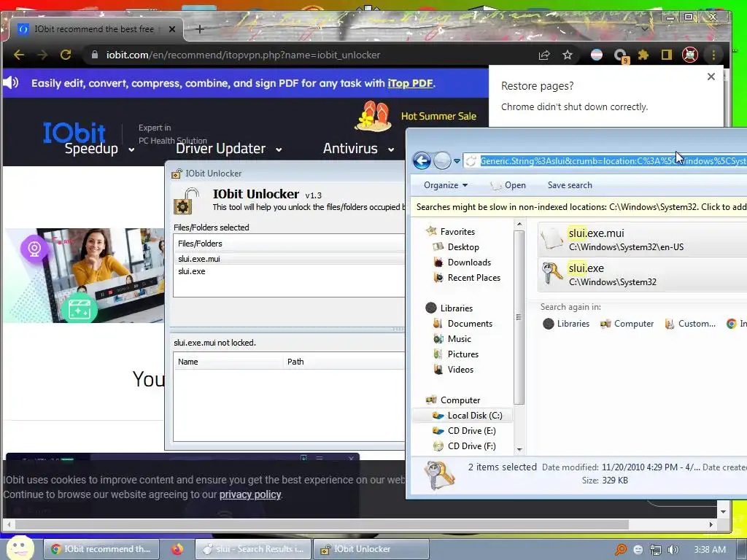Switch to slui Search Results taskbar button

253,549
